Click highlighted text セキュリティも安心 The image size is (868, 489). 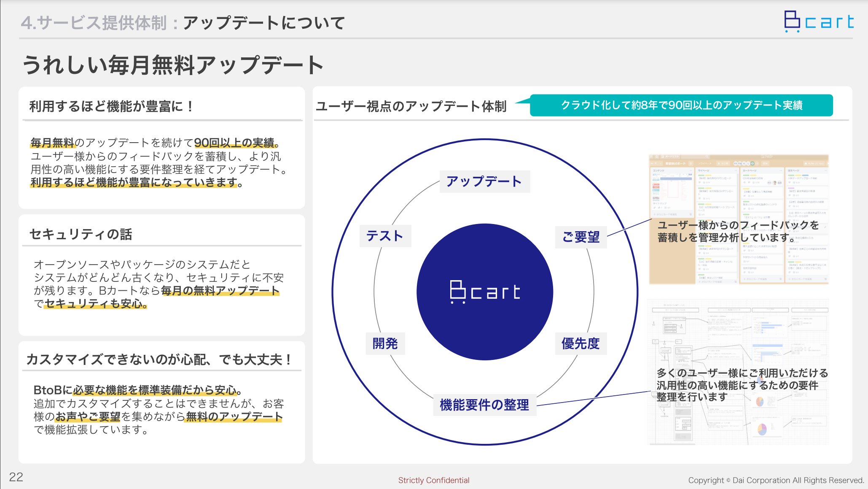pos(95,304)
